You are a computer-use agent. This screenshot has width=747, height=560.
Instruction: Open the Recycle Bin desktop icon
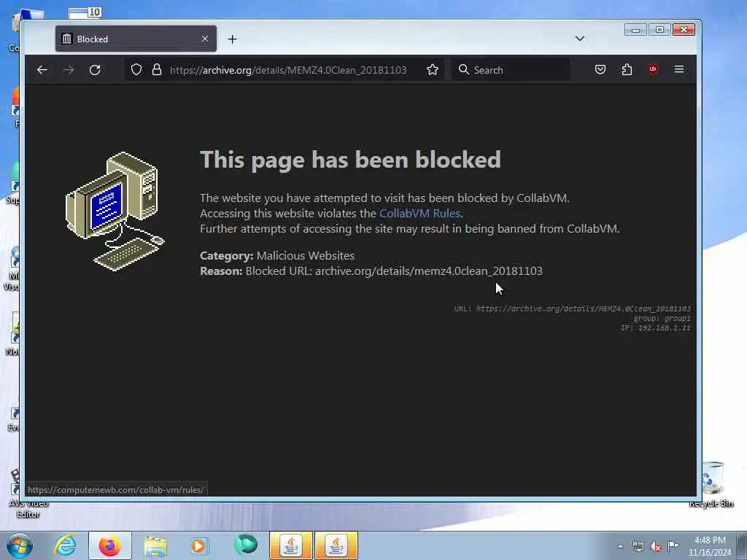712,485
